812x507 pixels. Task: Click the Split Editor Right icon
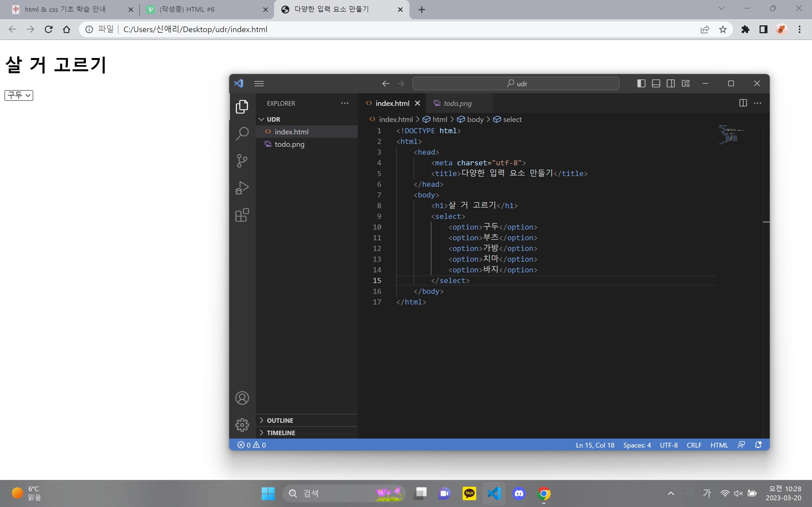click(x=743, y=103)
